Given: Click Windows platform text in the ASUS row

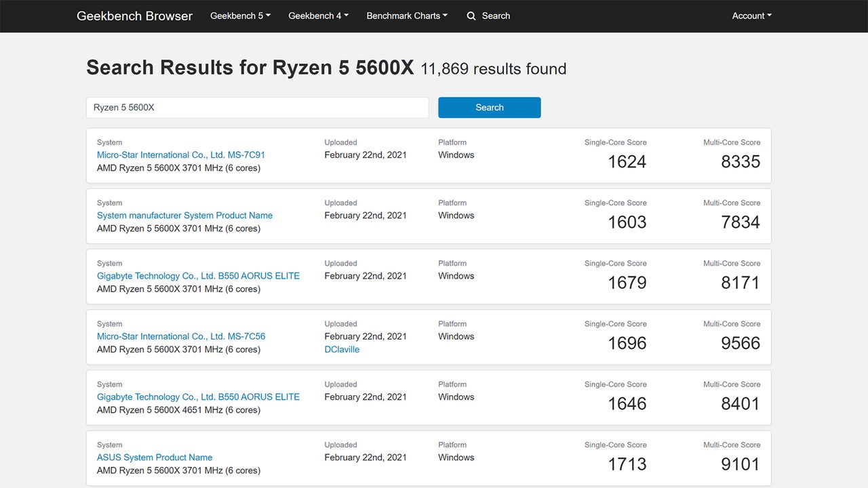Looking at the screenshot, I should tap(456, 457).
